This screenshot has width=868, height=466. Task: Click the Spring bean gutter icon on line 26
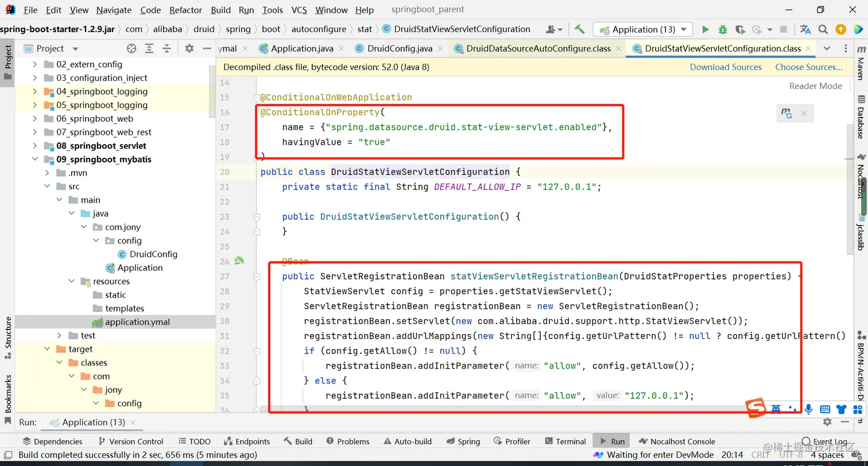(239, 261)
